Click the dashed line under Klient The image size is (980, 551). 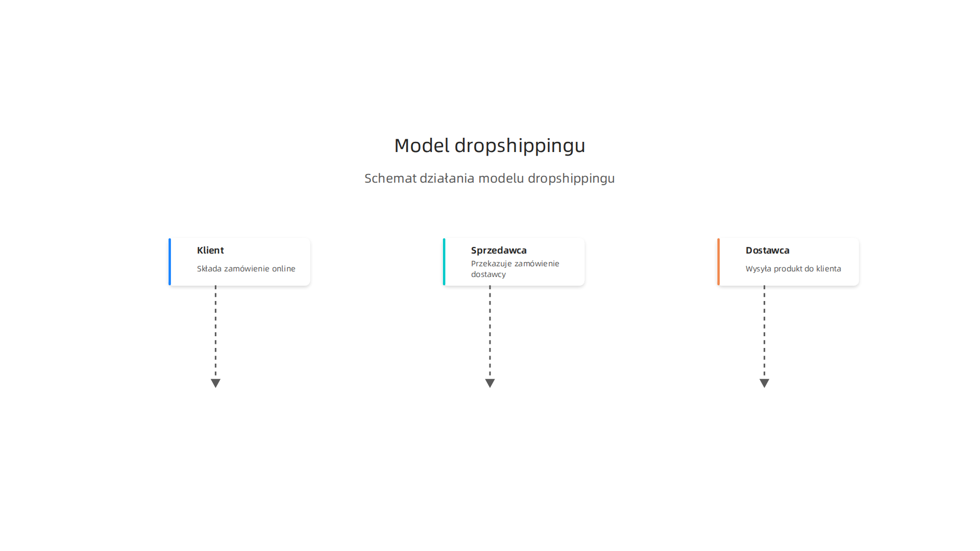(215, 332)
